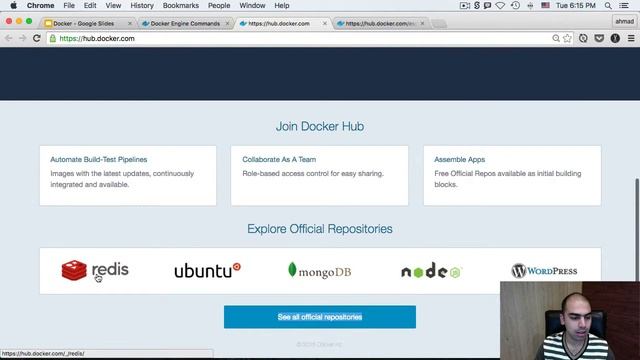
Task: Click the Pocket extension icon
Action: pos(599,38)
